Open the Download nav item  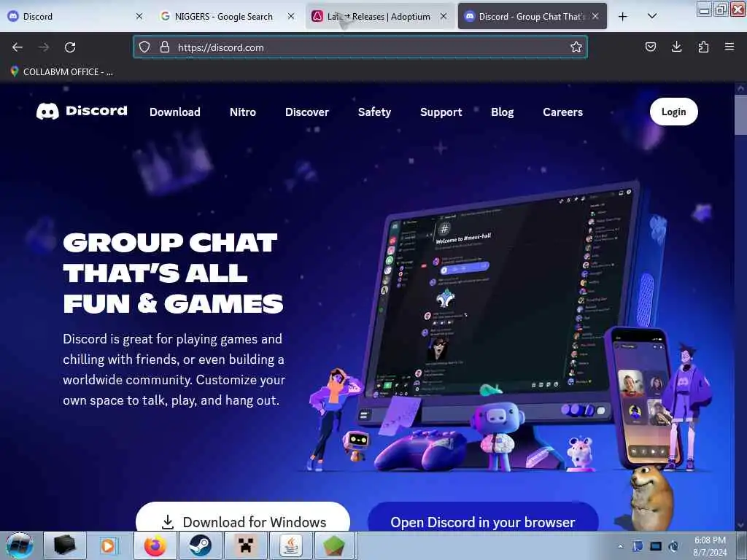(175, 112)
